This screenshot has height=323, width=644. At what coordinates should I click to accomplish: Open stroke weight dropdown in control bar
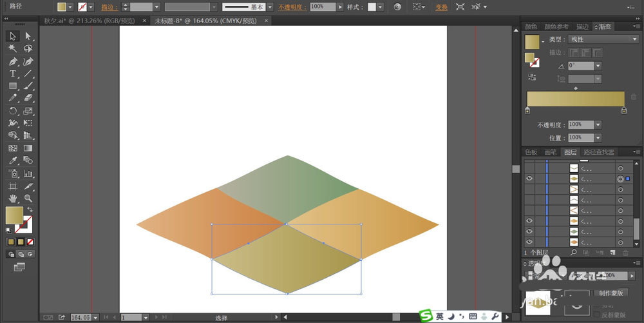(x=156, y=7)
